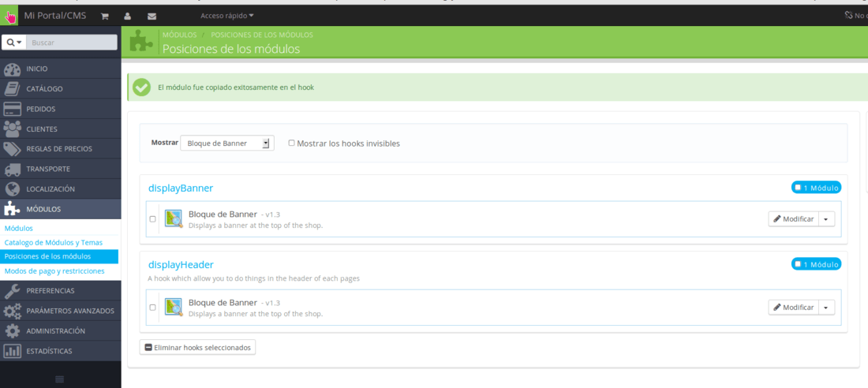
Task: Click the Módulos puzzle piece sidebar icon
Action: [12, 209]
